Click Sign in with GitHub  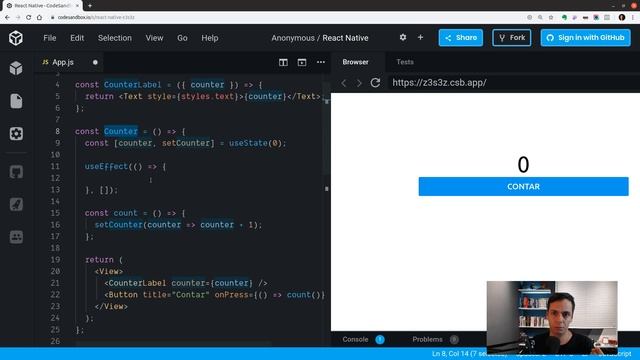coord(586,38)
